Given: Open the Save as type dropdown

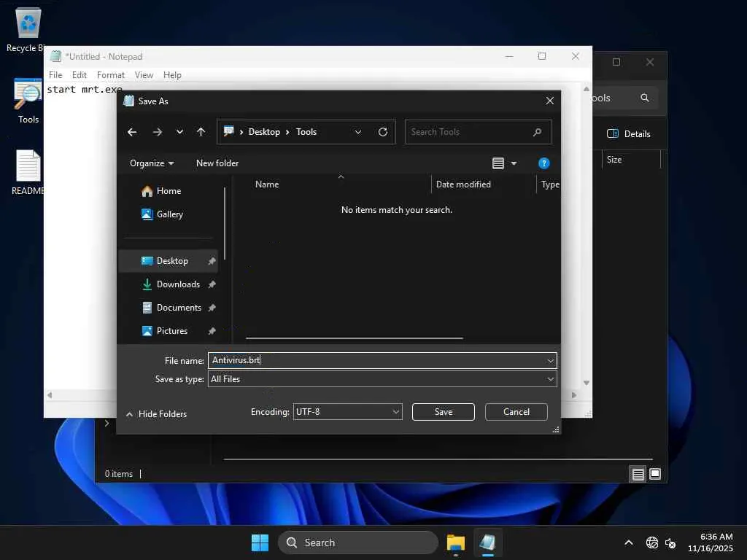Looking at the screenshot, I should click(382, 379).
